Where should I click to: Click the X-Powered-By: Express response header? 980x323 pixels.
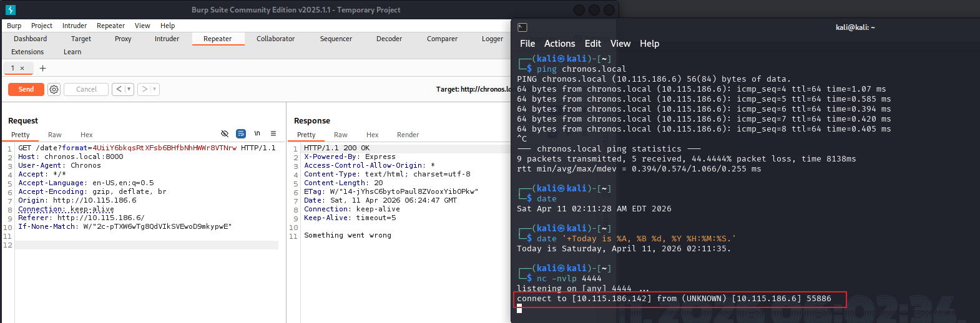click(350, 157)
